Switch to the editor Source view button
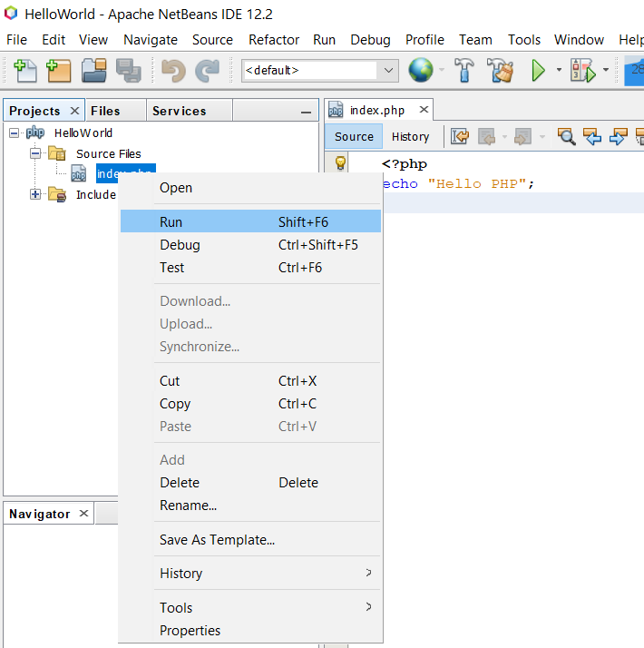The width and height of the screenshot is (644, 648). [354, 136]
